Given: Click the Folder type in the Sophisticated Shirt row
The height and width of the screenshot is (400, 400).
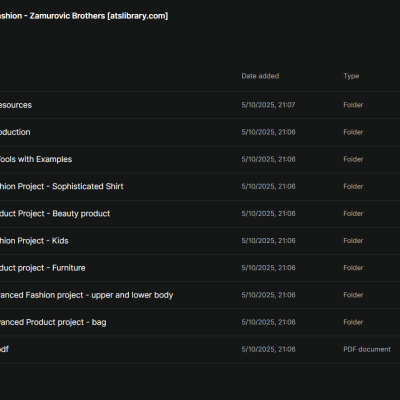Looking at the screenshot, I should point(353,186).
